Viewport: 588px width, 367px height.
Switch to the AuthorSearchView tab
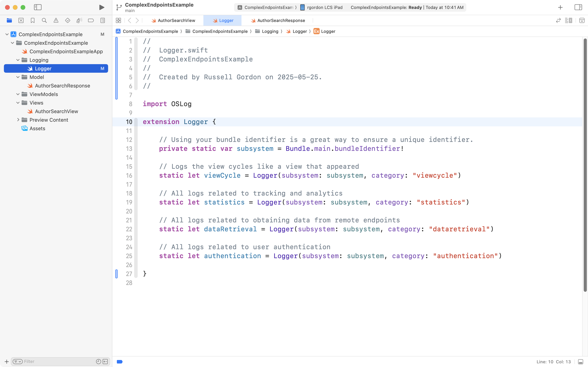[176, 20]
